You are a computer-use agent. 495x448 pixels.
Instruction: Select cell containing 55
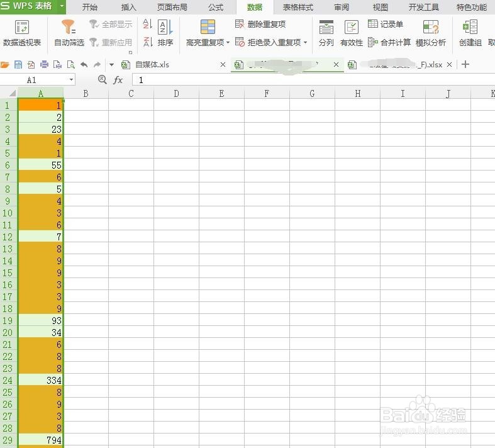click(x=41, y=165)
